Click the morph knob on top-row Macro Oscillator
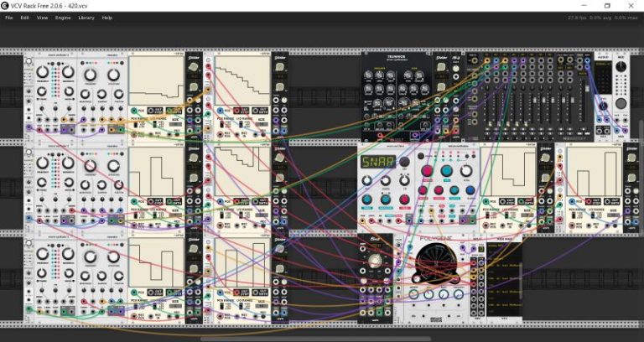644x342 pixels. (x=69, y=91)
